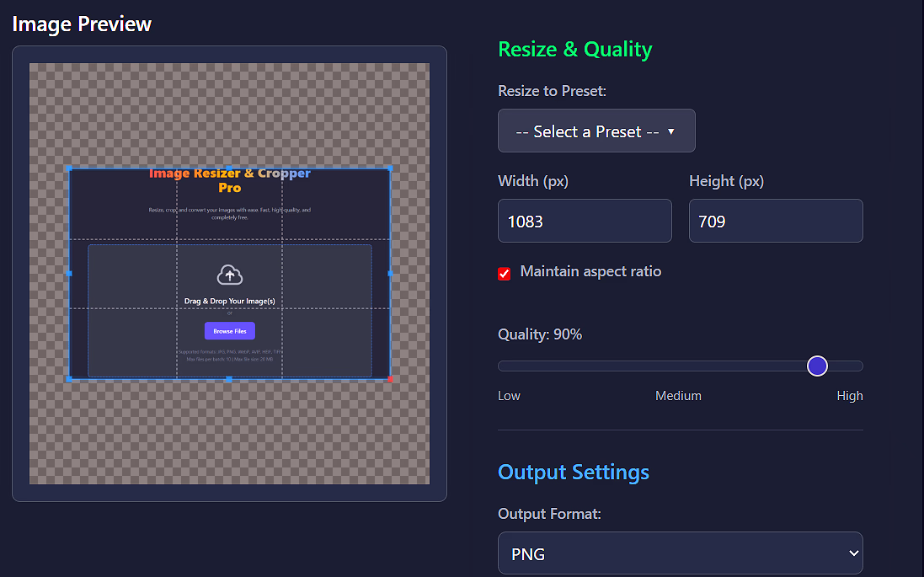The image size is (924, 577).
Task: Click the right-edge crop handle
Action: click(x=389, y=274)
